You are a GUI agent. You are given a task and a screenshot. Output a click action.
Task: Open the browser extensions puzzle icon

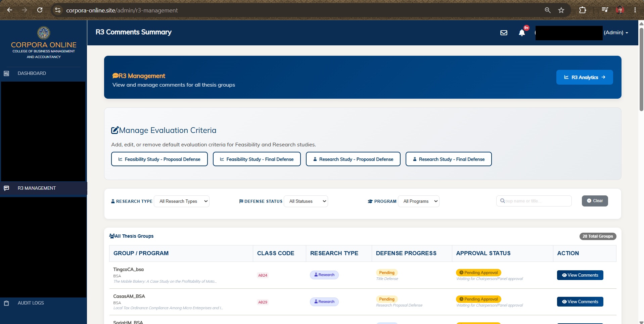coord(583,10)
